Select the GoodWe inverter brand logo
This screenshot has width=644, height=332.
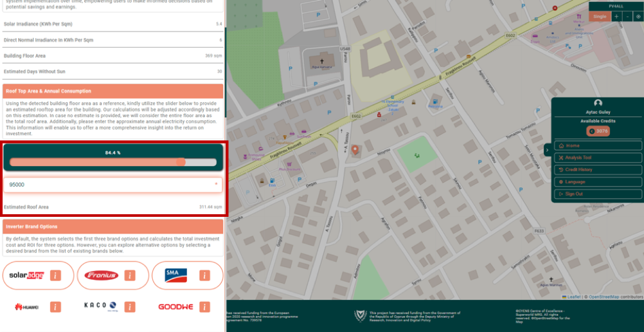point(175,307)
